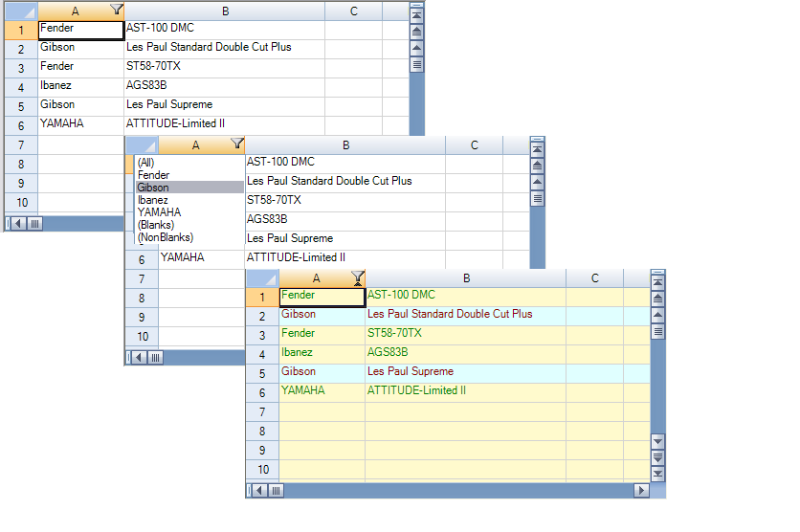The image size is (800, 532).
Task: Click 'Les Paul Supreme' cell in top-left sheet
Action: click(x=225, y=106)
